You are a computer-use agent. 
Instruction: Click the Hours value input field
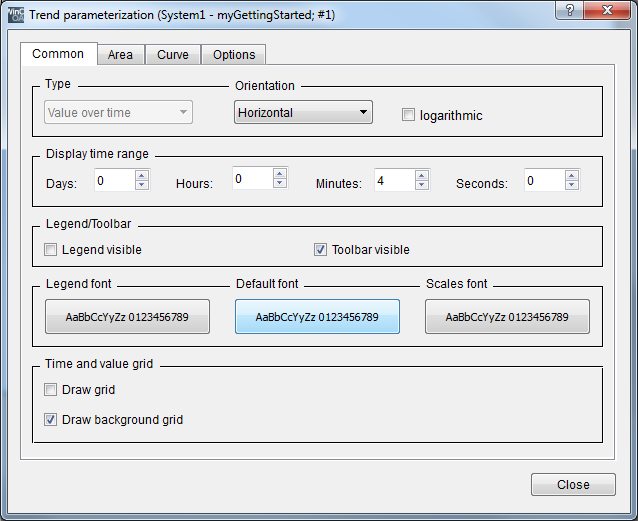(253, 178)
